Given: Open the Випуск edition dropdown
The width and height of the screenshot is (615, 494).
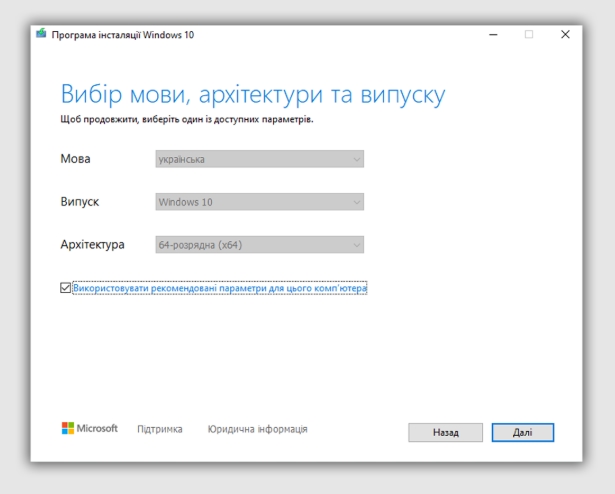Looking at the screenshot, I should tap(260, 202).
